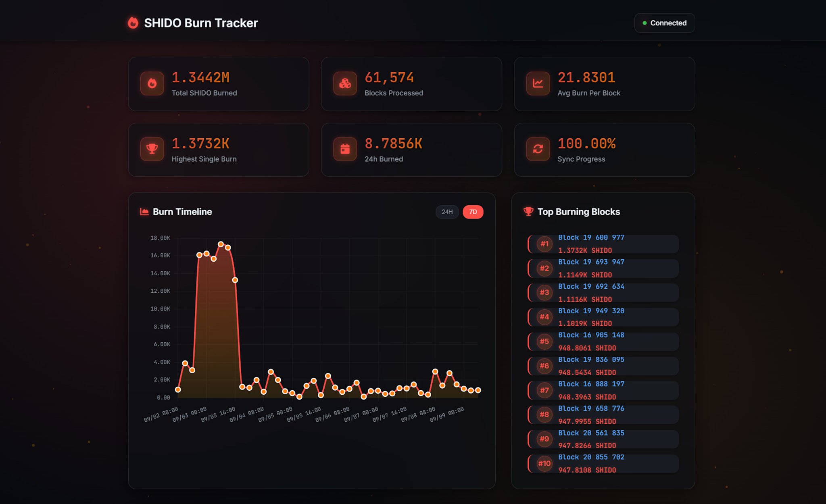Click the SHIDO Burn Tracker title
Viewport: 826px width, 504px height.
[201, 23]
